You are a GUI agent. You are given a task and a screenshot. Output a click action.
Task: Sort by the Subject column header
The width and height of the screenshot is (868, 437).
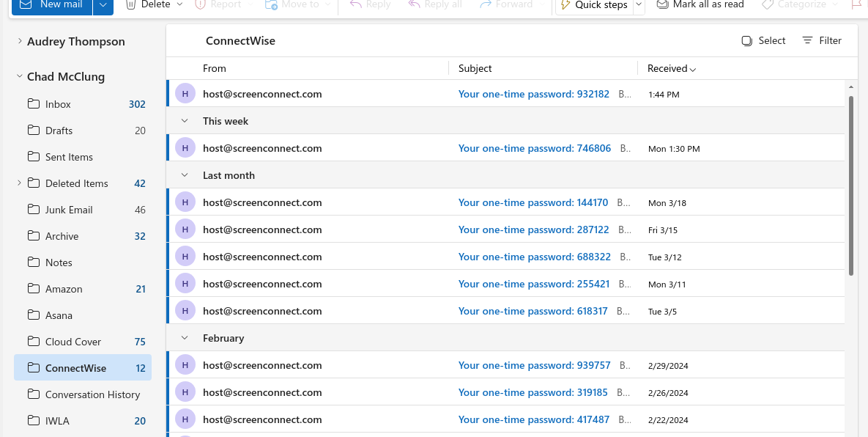[475, 69]
